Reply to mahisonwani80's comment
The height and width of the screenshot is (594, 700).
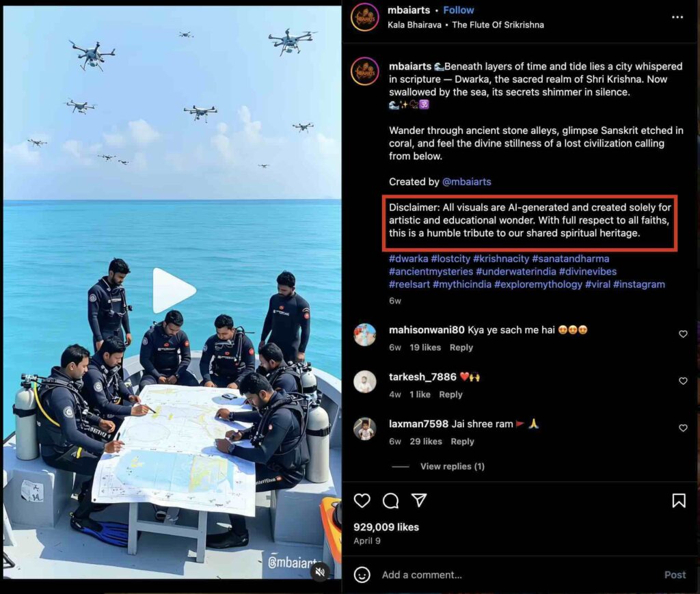coord(461,348)
